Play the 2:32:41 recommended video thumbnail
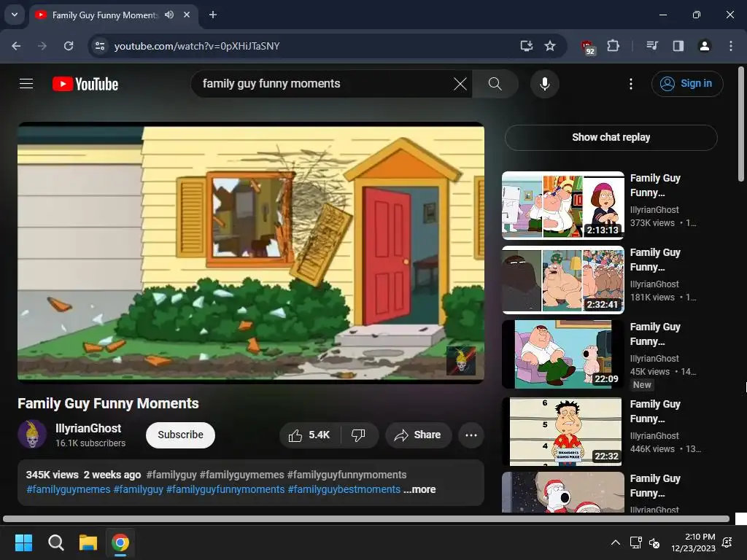The image size is (747, 560). pos(563,279)
